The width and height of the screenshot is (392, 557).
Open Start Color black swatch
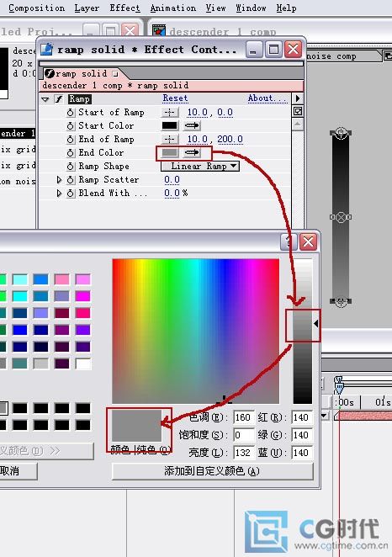(170, 125)
